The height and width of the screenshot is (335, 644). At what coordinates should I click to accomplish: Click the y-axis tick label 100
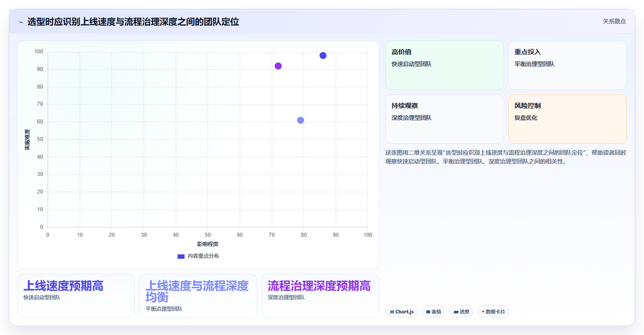[39, 52]
